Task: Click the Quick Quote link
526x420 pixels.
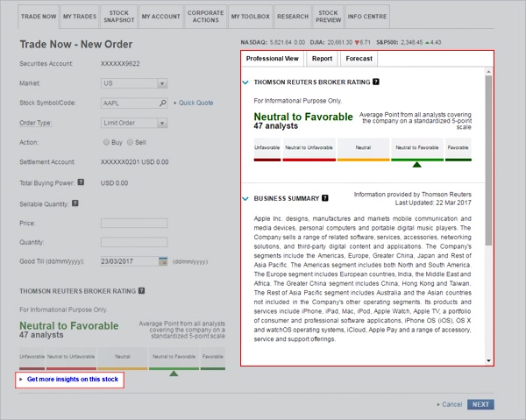Action: coord(195,103)
